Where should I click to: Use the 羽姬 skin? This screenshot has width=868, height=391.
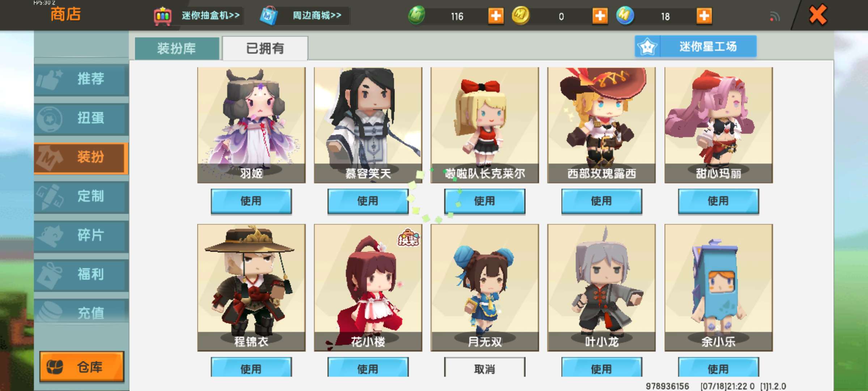coord(251,201)
